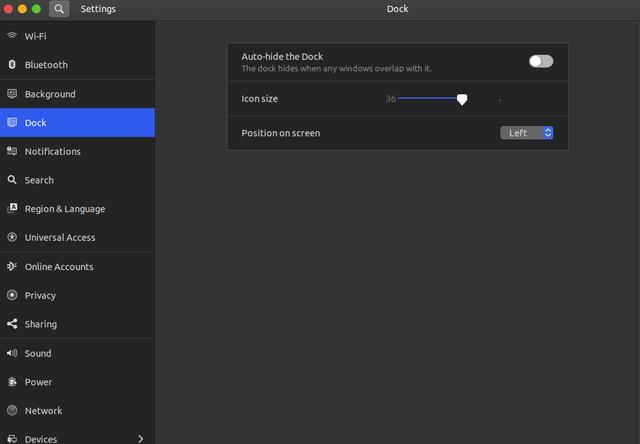Screen dimensions: 640x444
Task: Click the Settings title in header
Action: click(98, 9)
